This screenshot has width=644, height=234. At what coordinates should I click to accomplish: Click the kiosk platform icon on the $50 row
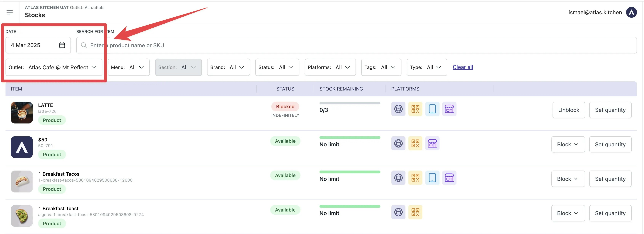[x=432, y=143]
